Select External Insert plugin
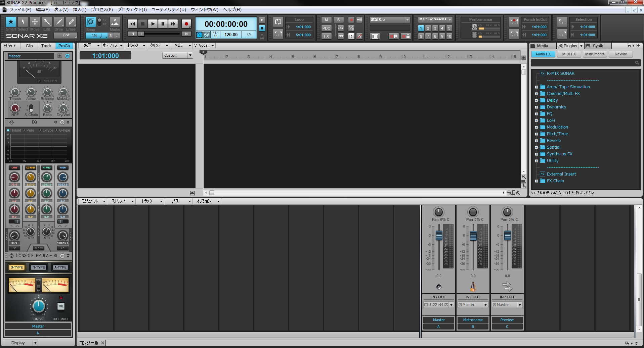Viewport: 644px width, 348px height. point(561,174)
